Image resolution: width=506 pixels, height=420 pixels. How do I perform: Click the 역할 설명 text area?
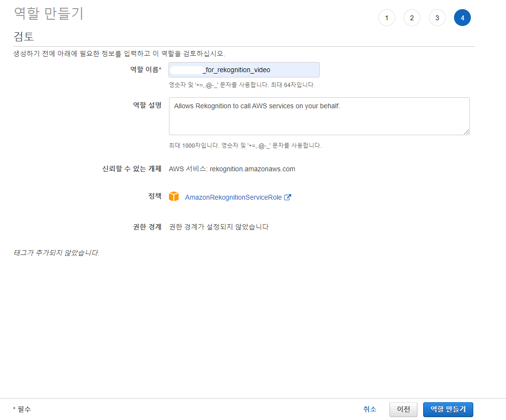pos(319,116)
